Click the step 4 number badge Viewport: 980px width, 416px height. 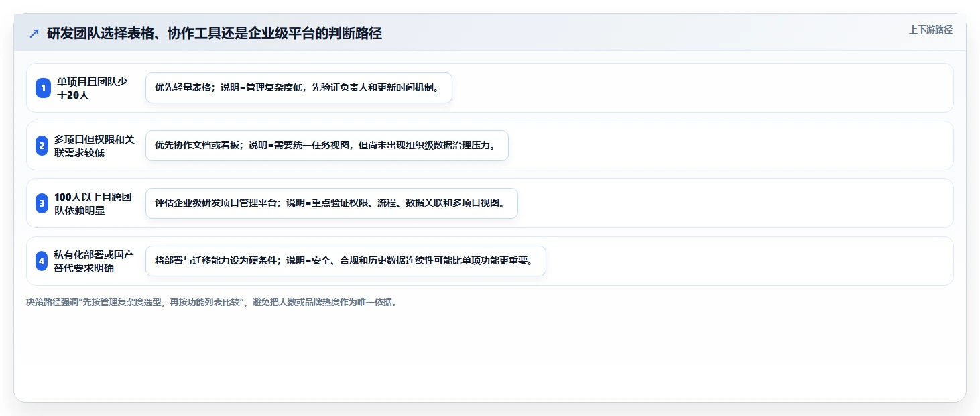click(42, 261)
